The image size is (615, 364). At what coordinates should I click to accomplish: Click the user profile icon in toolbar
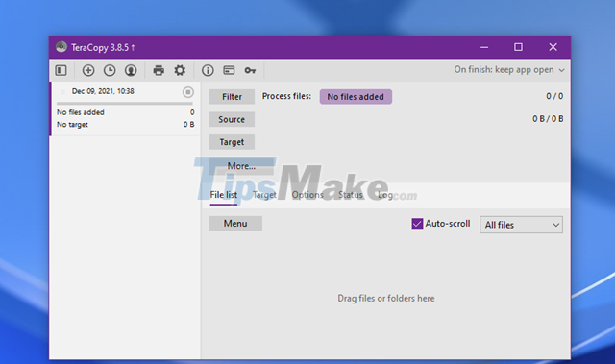pos(131,70)
